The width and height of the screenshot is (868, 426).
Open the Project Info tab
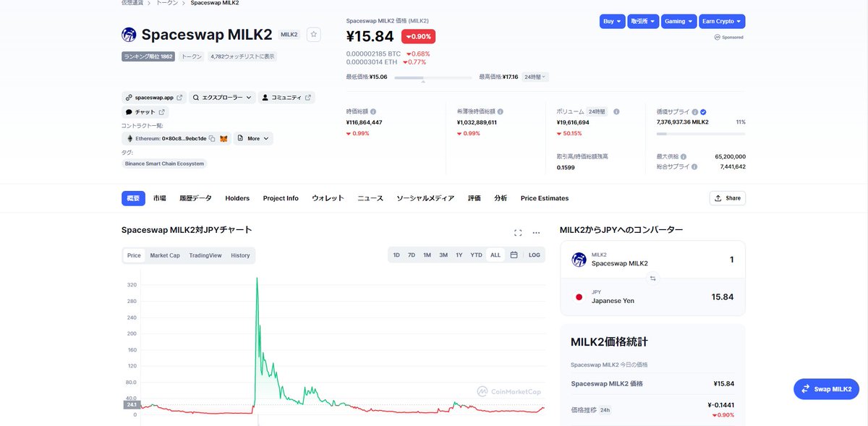point(281,198)
